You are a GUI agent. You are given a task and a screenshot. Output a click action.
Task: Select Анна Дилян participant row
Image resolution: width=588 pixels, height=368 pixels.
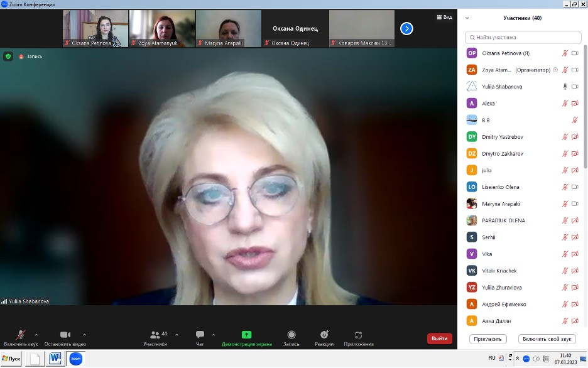pyautogui.click(x=523, y=321)
